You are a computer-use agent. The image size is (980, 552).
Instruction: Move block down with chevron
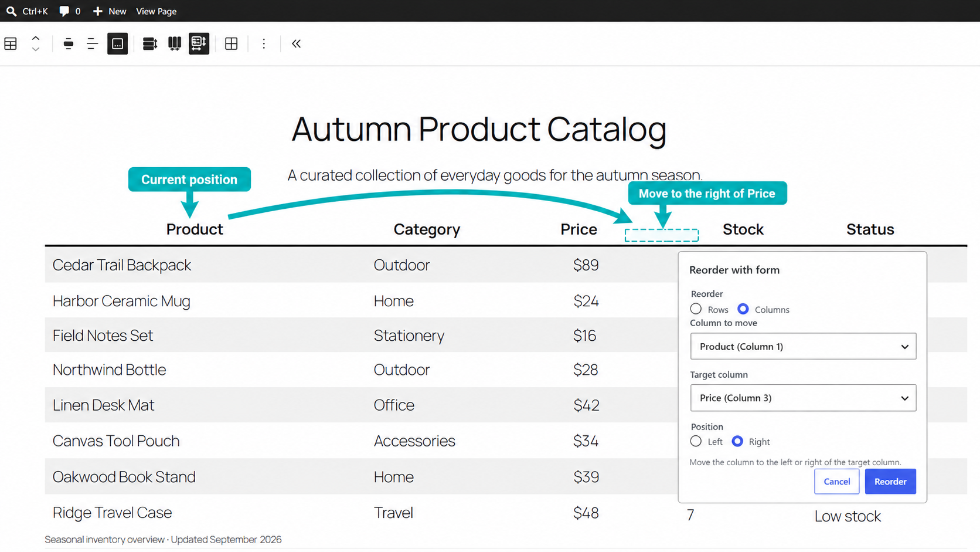[x=36, y=49]
